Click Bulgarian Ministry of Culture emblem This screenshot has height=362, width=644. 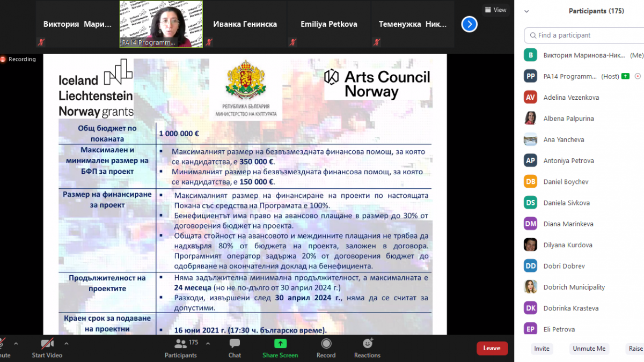pos(246,88)
